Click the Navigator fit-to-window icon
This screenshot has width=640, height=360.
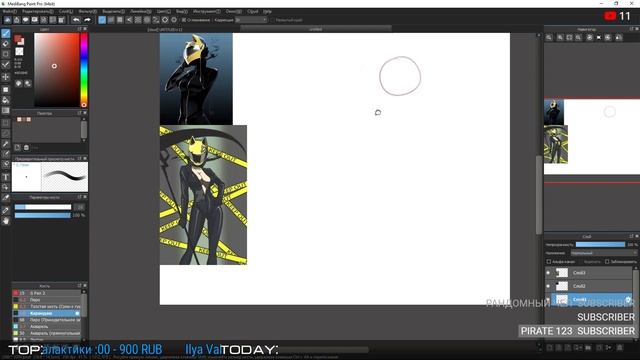569,38
